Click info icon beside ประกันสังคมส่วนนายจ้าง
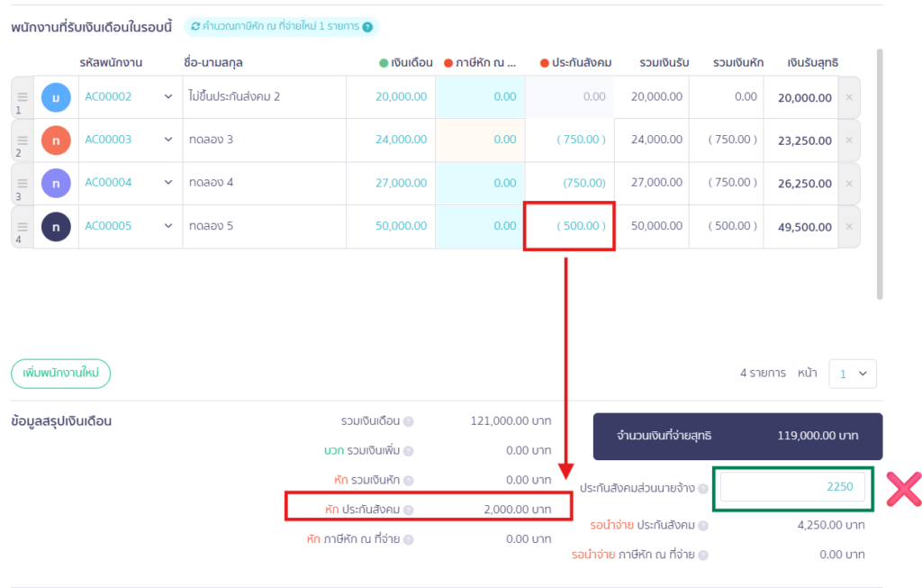The width and height of the screenshot is (922, 588). point(702,488)
